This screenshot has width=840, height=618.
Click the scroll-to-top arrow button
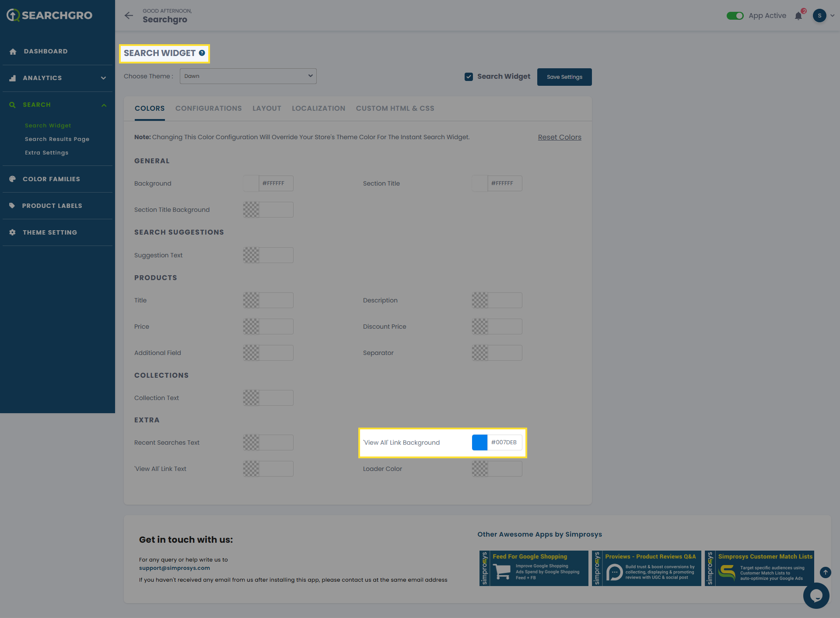coord(825,572)
